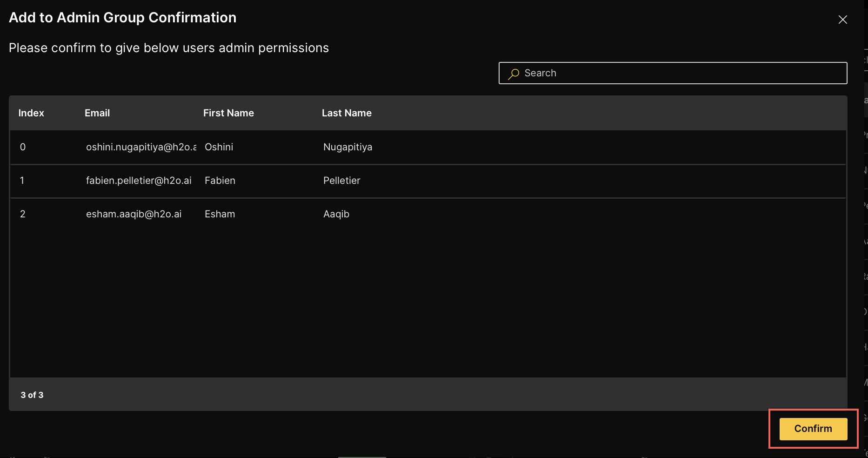868x458 pixels.
Task: Click the email fabien.pelletier@h2o.ai
Action: (139, 181)
